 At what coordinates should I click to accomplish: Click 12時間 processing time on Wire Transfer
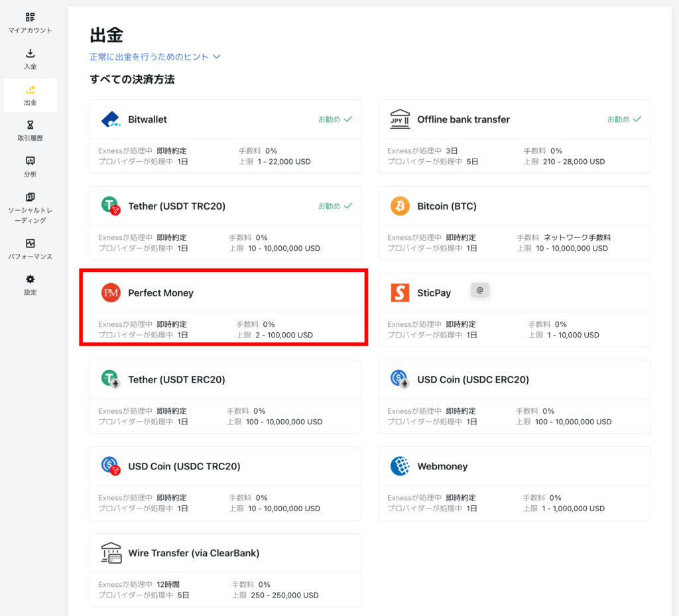coord(168,584)
